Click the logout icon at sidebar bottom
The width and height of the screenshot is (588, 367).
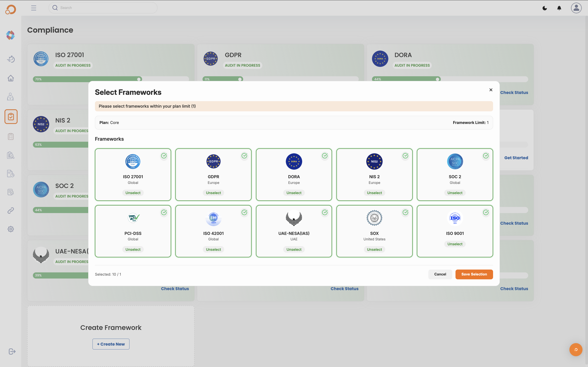click(x=12, y=352)
